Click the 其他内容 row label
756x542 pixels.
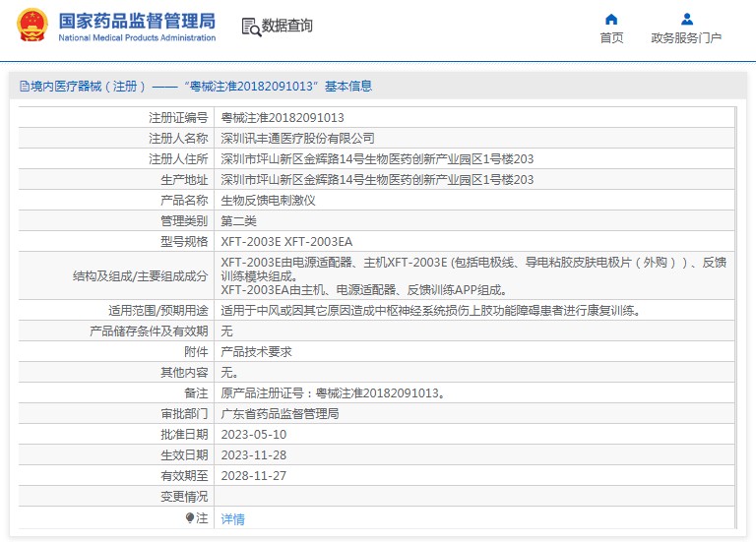[x=184, y=373]
